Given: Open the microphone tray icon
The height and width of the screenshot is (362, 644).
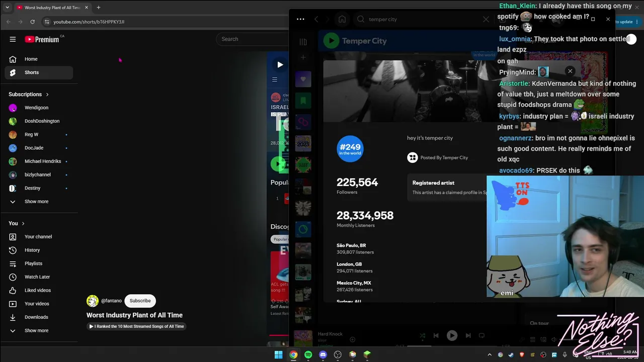Looking at the screenshot, I should pos(565,354).
